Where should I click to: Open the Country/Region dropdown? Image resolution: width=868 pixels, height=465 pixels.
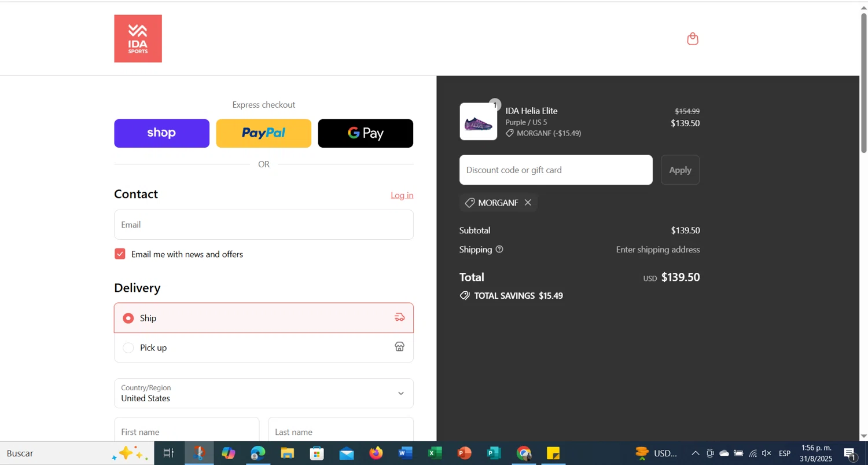(x=263, y=393)
